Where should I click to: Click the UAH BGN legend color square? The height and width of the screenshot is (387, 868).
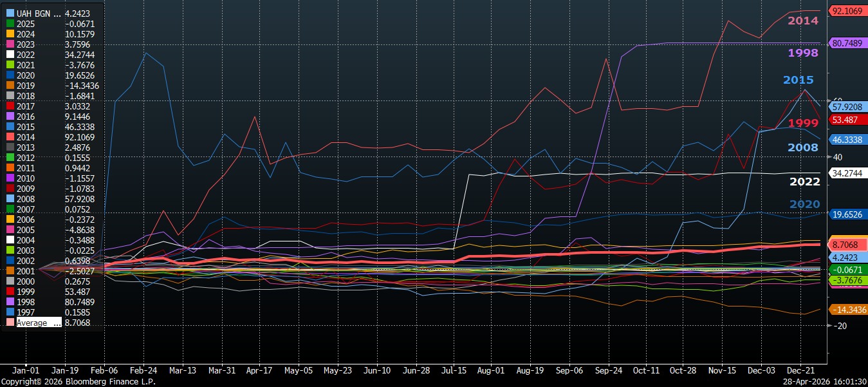click(10, 14)
